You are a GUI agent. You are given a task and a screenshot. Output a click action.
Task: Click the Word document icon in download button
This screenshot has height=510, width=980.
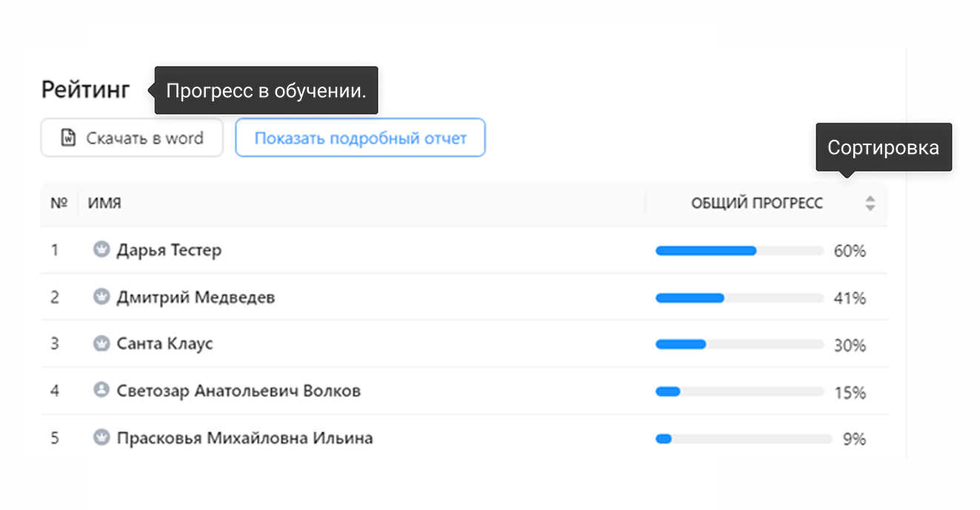pyautogui.click(x=68, y=138)
